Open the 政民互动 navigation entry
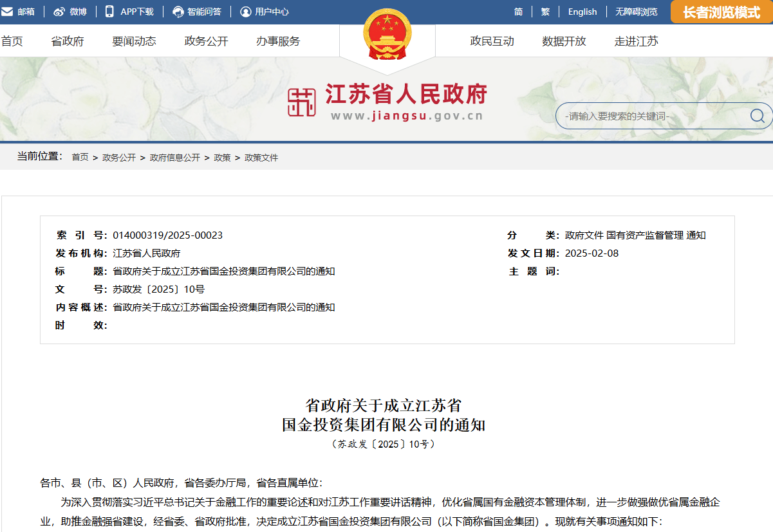 tap(492, 41)
